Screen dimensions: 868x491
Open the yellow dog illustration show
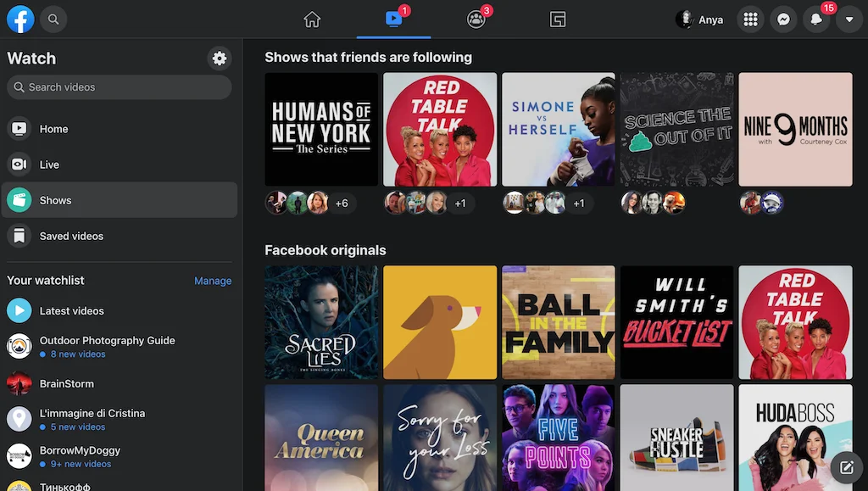[440, 322]
